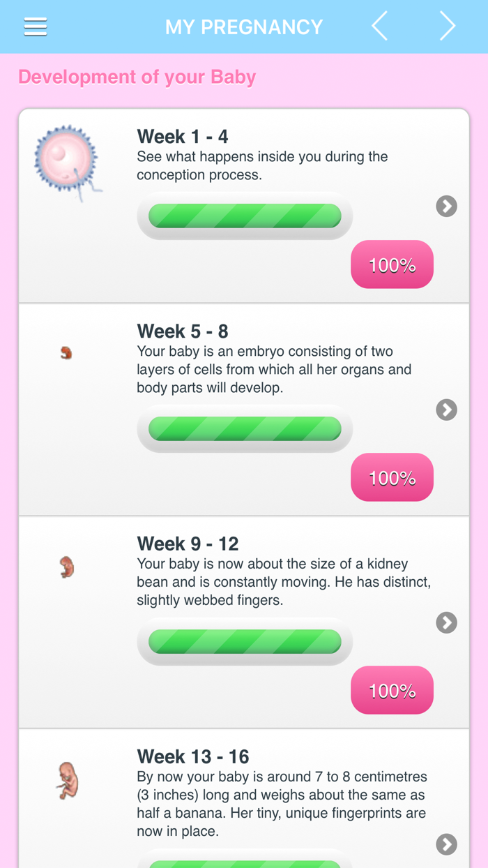Tap the Week 5 - 8 embryo icon
Image resolution: width=488 pixels, height=868 pixels.
[66, 353]
